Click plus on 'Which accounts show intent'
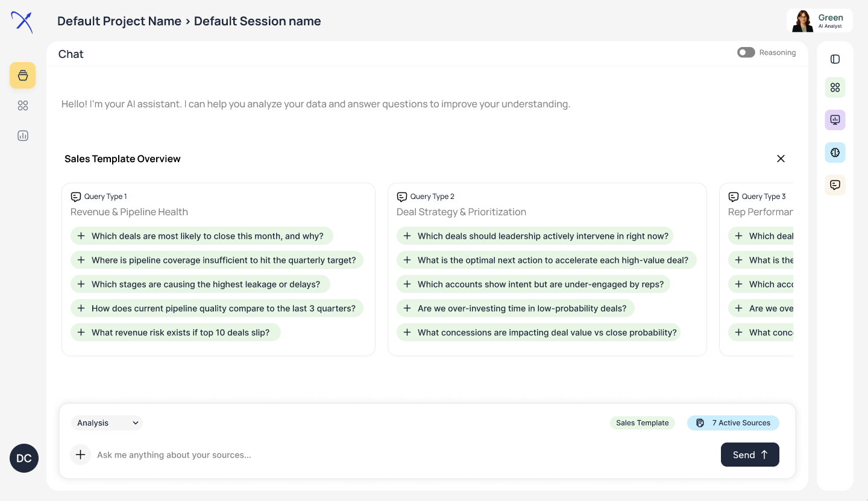This screenshot has height=501, width=868. click(407, 284)
